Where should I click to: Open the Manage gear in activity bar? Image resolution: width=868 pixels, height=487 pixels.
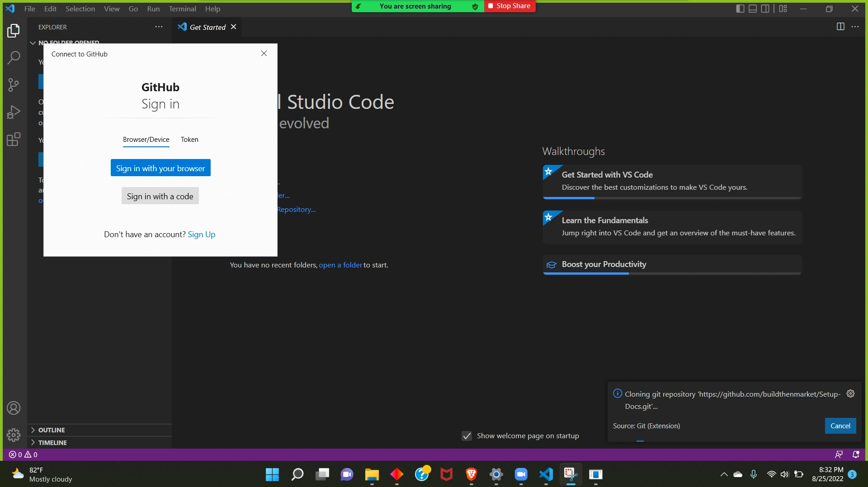click(14, 435)
